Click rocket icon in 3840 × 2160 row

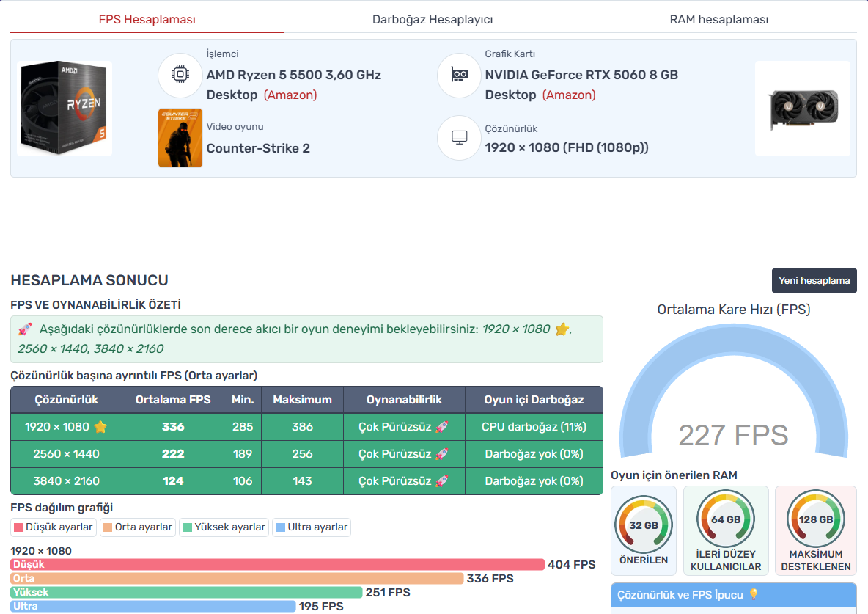[x=442, y=481]
